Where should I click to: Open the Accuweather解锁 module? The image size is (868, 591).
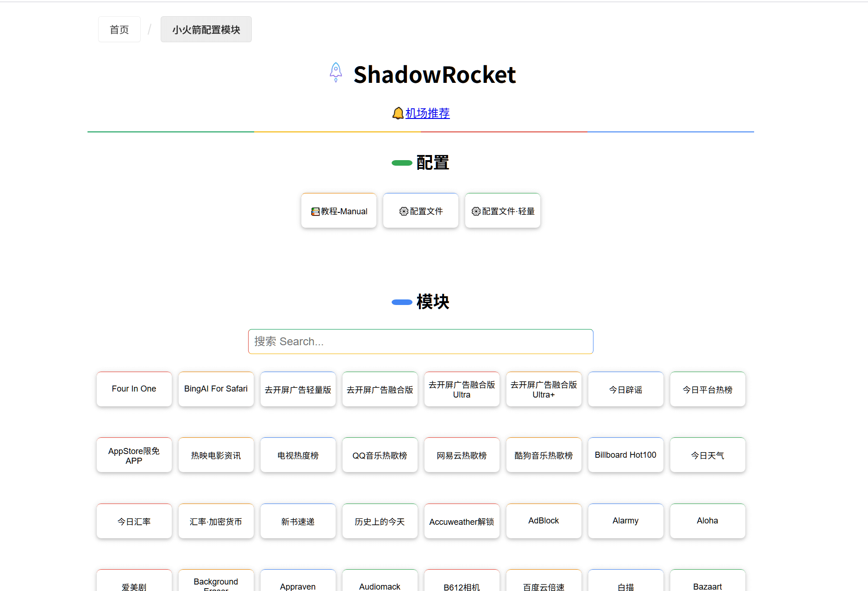point(462,521)
